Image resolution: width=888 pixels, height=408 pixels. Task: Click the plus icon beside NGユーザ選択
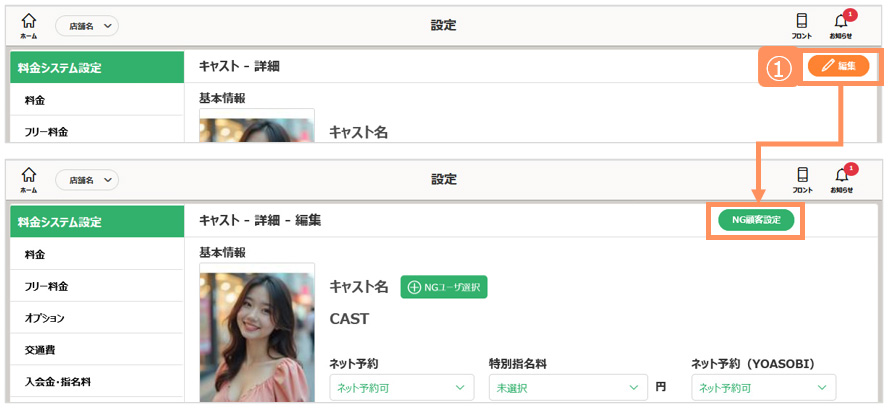[414, 287]
